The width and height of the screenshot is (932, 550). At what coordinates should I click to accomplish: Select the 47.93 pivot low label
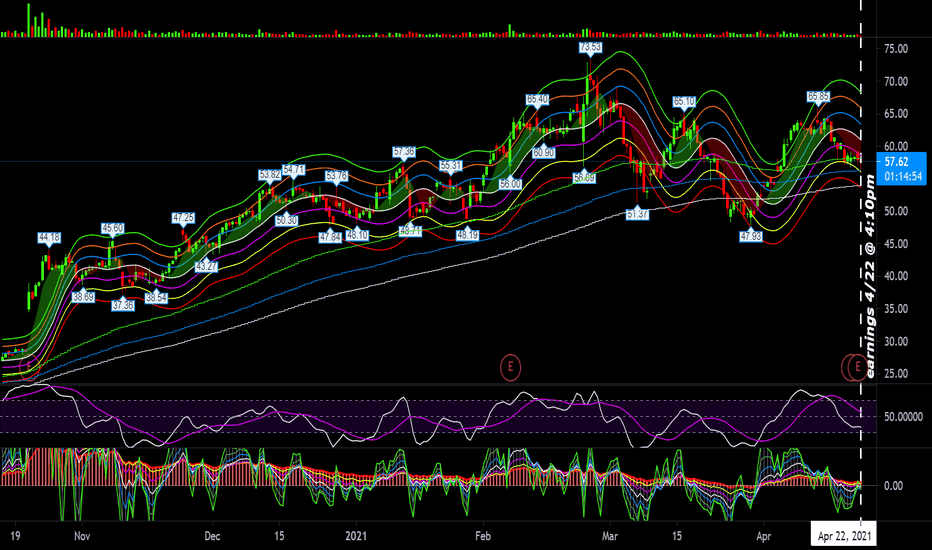pyautogui.click(x=751, y=236)
